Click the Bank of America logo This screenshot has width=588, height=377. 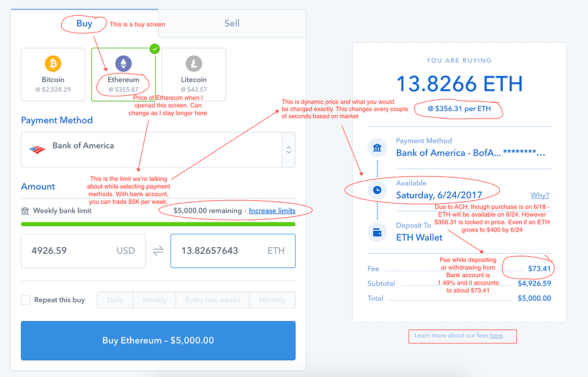tap(37, 150)
